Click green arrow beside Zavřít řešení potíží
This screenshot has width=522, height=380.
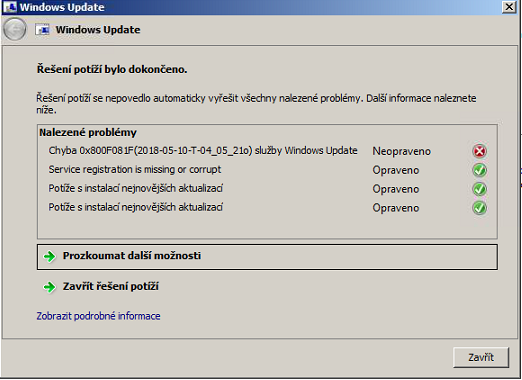click(x=50, y=287)
